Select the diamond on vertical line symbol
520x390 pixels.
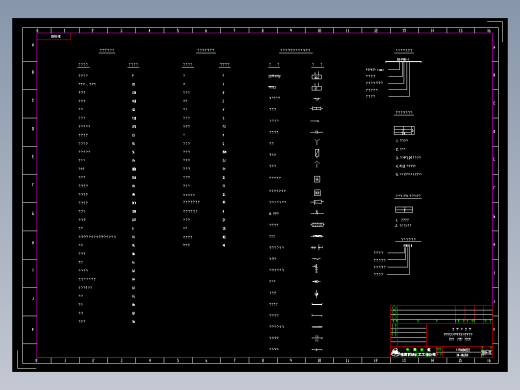[x=316, y=294]
